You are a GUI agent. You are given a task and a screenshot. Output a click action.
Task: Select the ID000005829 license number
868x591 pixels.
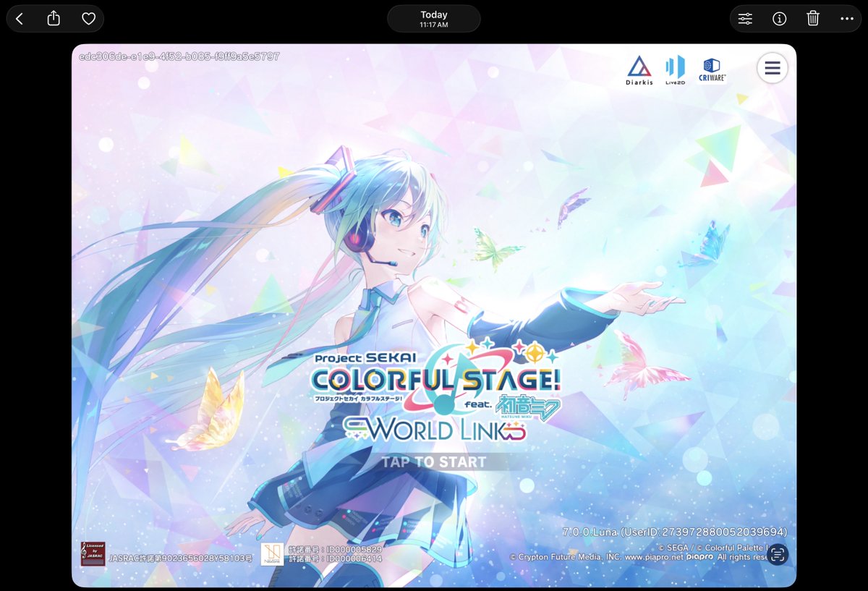[335, 550]
